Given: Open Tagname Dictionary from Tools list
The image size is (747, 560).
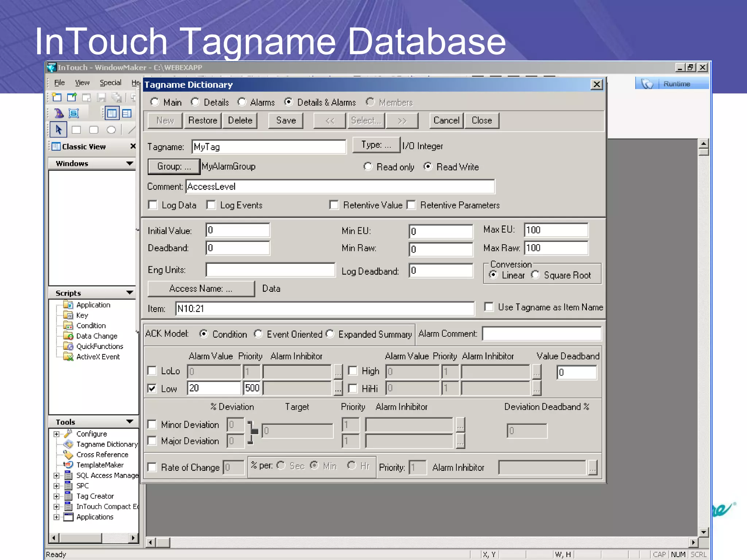Looking at the screenshot, I should [x=107, y=444].
